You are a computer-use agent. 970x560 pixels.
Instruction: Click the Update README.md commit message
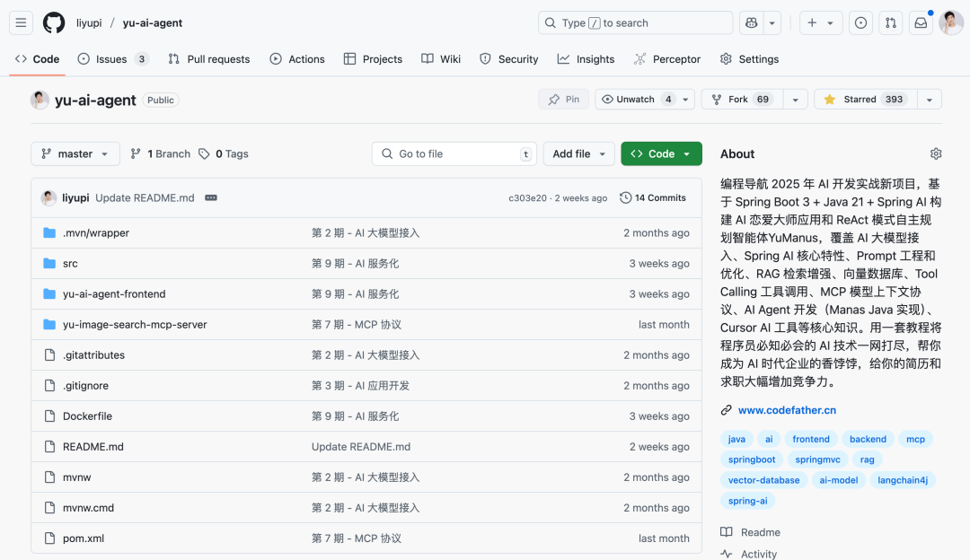coord(145,197)
